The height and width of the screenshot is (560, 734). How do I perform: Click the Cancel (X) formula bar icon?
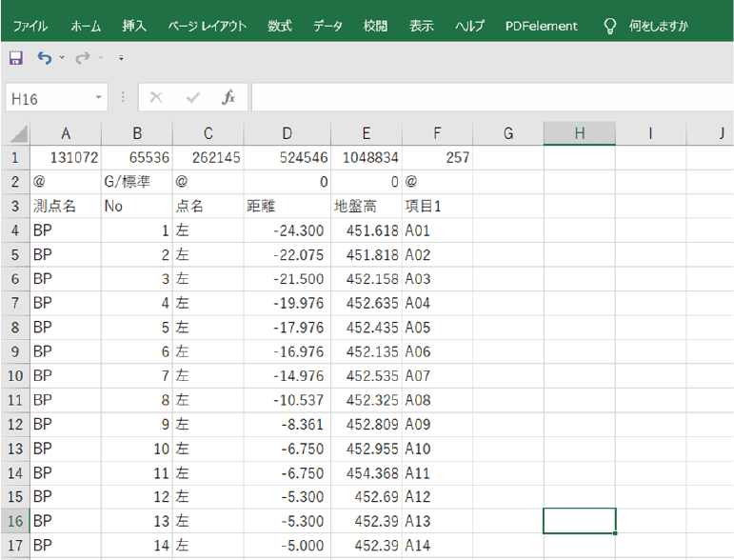coord(156,97)
